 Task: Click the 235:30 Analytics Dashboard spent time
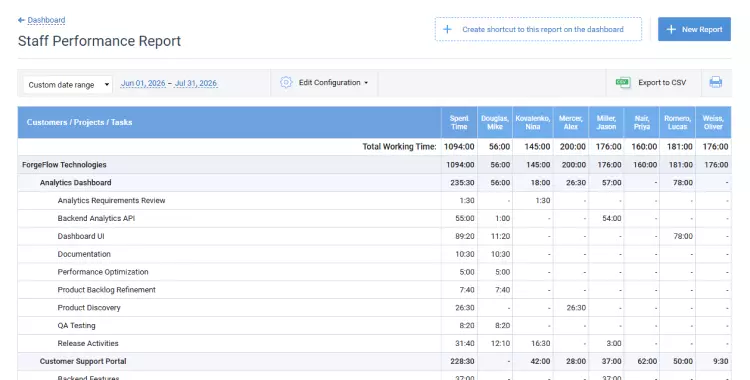(x=462, y=182)
